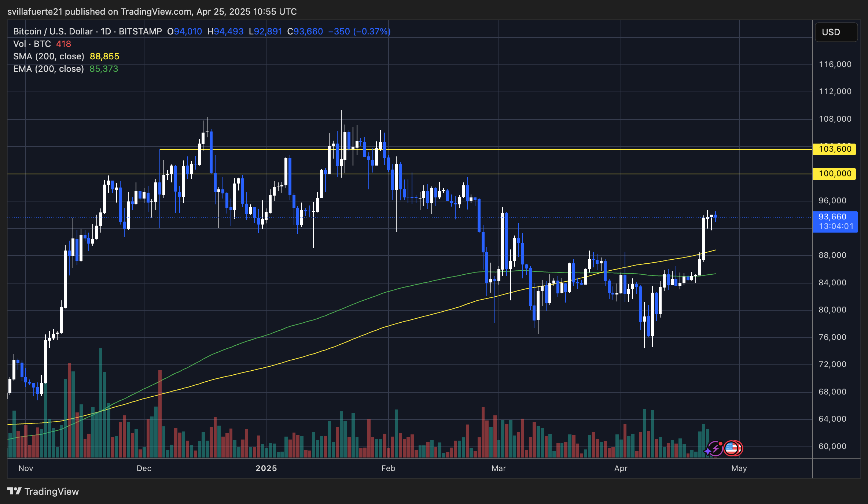
Task: Click the TradingView logo at bottom left
Action: [x=43, y=491]
